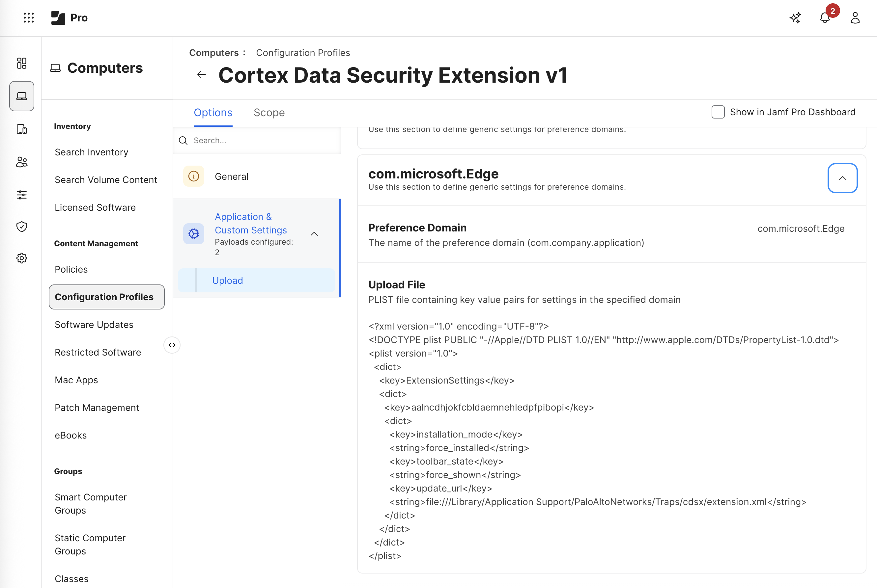Image resolution: width=877 pixels, height=588 pixels.
Task: Open Search Inventory
Action: pos(92,152)
